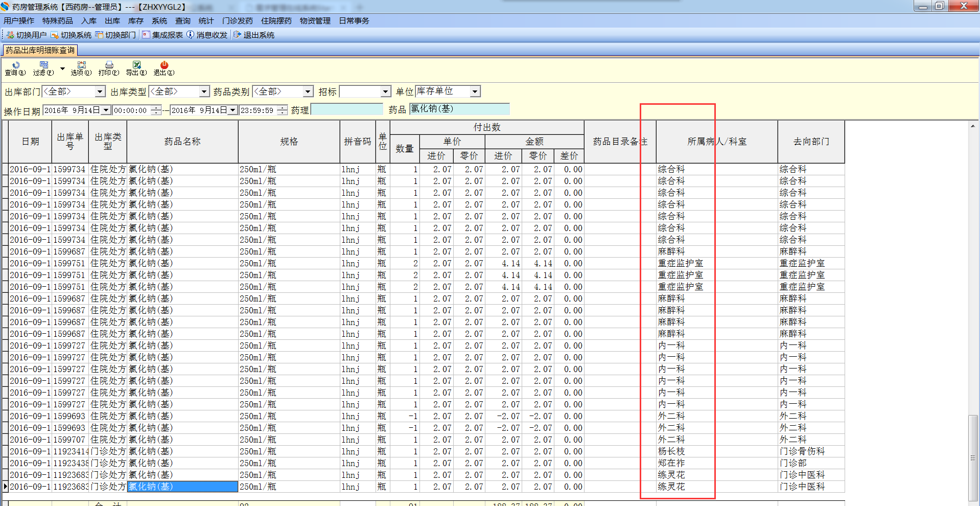Click the 药理 input field

tap(346, 109)
